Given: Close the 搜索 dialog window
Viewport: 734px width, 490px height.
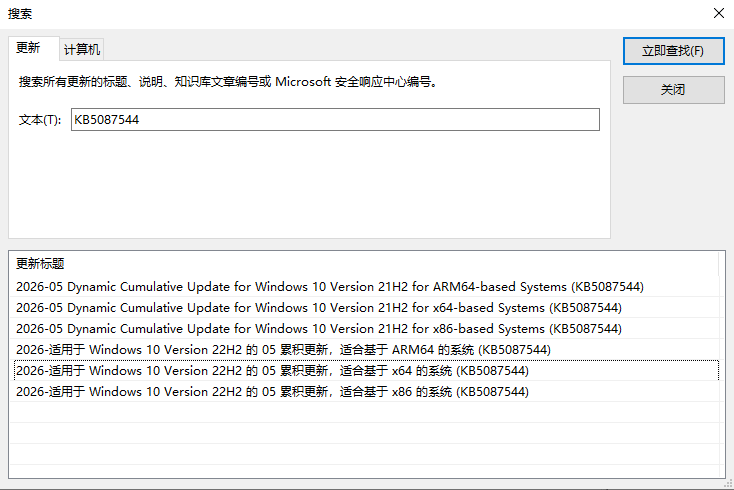Looking at the screenshot, I should coord(719,13).
